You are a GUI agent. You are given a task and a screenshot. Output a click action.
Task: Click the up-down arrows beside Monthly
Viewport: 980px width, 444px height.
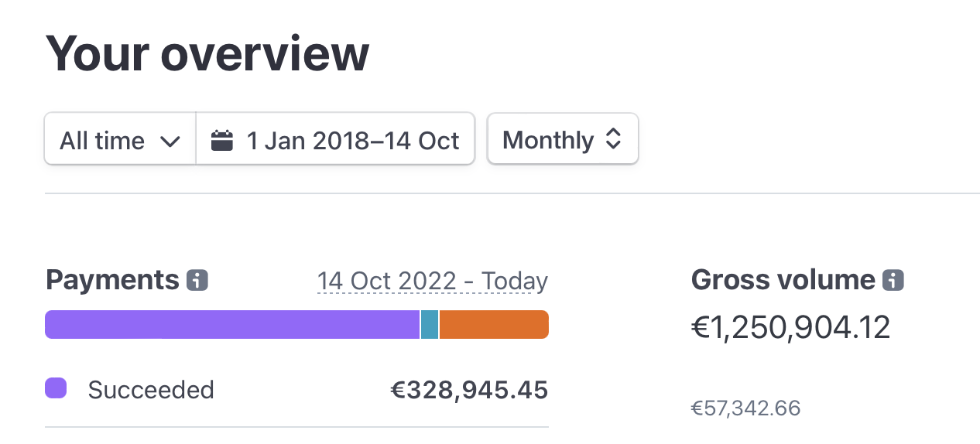(613, 139)
